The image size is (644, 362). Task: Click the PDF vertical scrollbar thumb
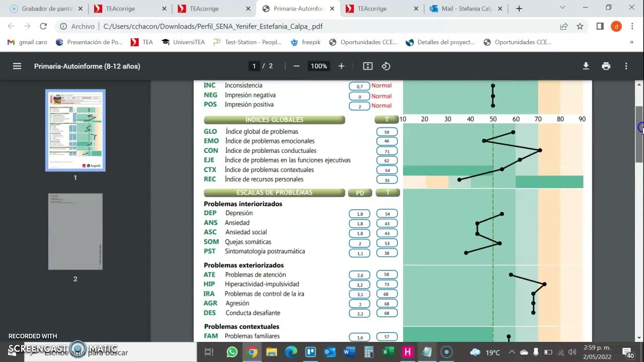pos(639,134)
